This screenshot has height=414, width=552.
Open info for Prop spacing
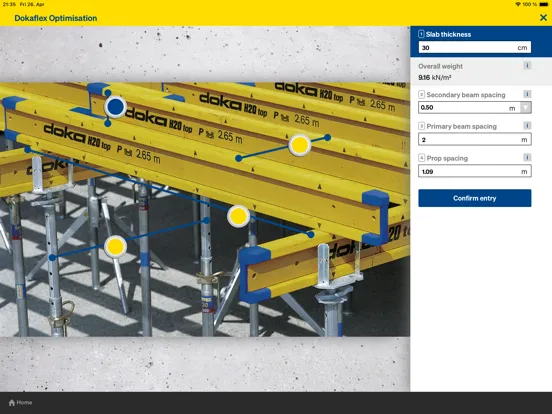(x=527, y=157)
